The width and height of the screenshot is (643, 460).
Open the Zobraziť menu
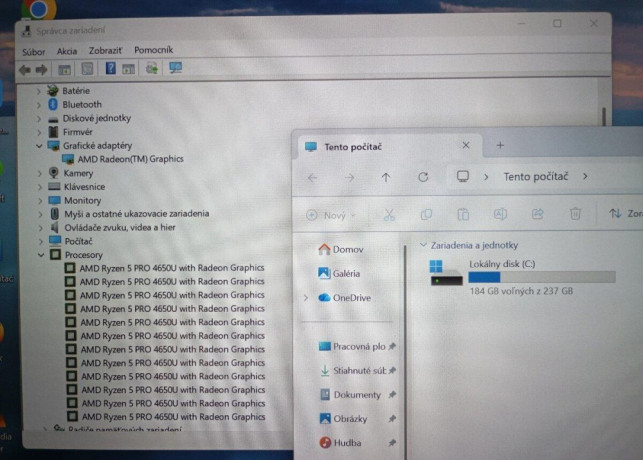tap(105, 50)
